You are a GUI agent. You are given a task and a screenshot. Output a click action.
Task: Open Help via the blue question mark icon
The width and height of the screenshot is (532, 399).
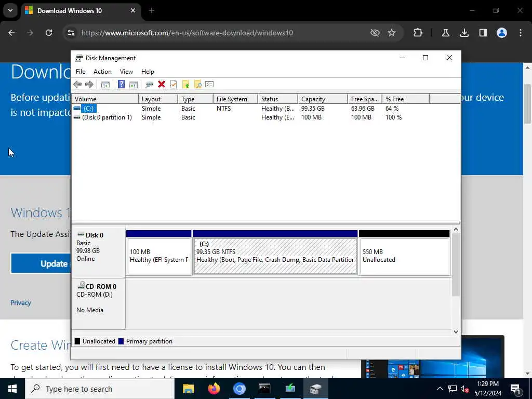click(x=121, y=85)
